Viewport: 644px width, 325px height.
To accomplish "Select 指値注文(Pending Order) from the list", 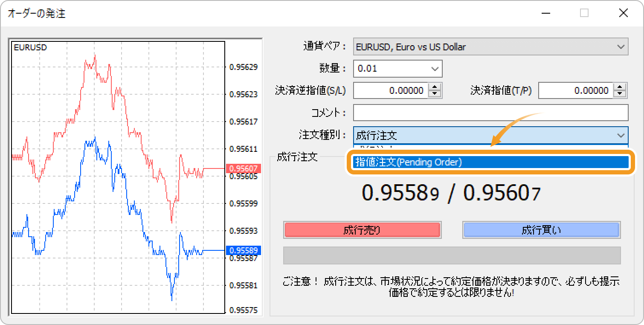I will (490, 162).
